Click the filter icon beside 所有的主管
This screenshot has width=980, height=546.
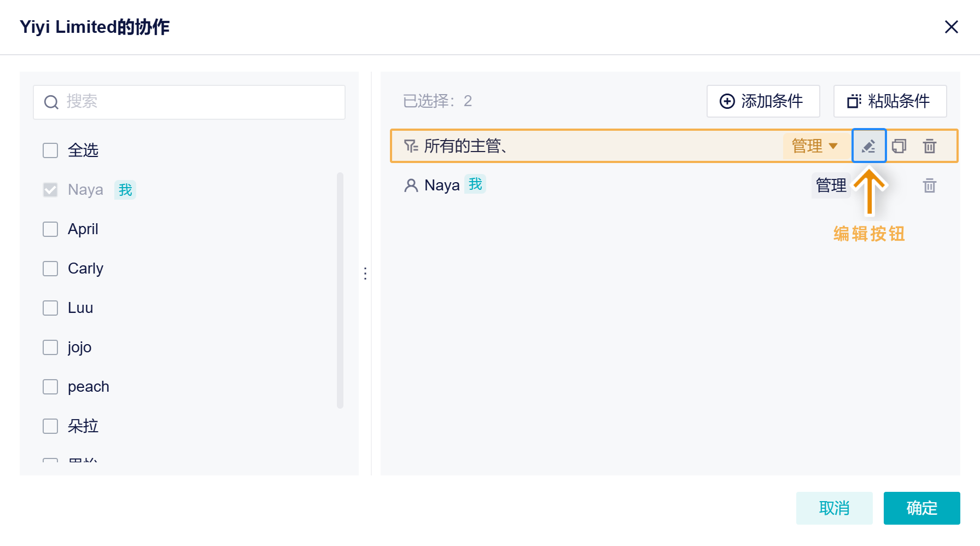(x=411, y=146)
